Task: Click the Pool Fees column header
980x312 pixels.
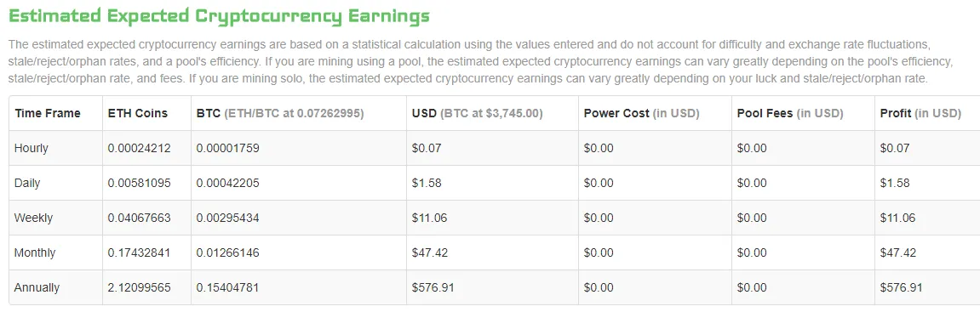Action: click(790, 114)
